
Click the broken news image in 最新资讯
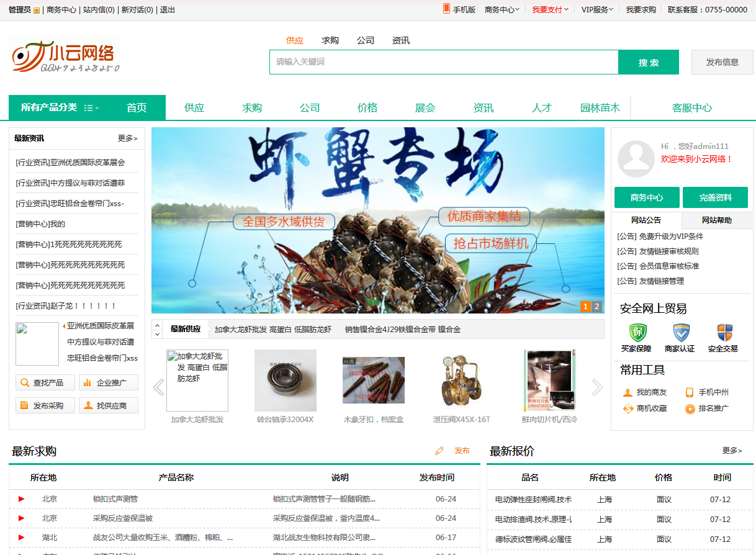(x=37, y=343)
